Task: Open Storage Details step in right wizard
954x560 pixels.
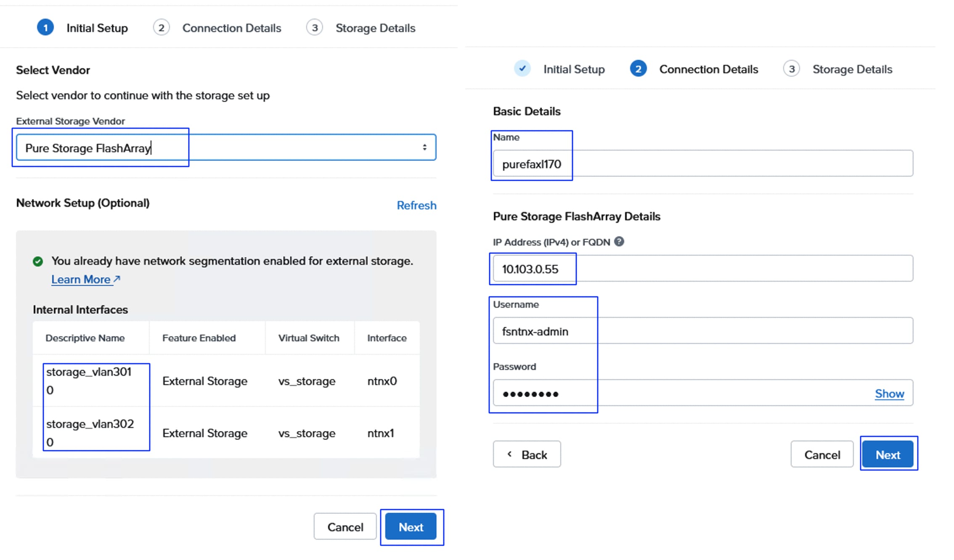Action: [852, 69]
